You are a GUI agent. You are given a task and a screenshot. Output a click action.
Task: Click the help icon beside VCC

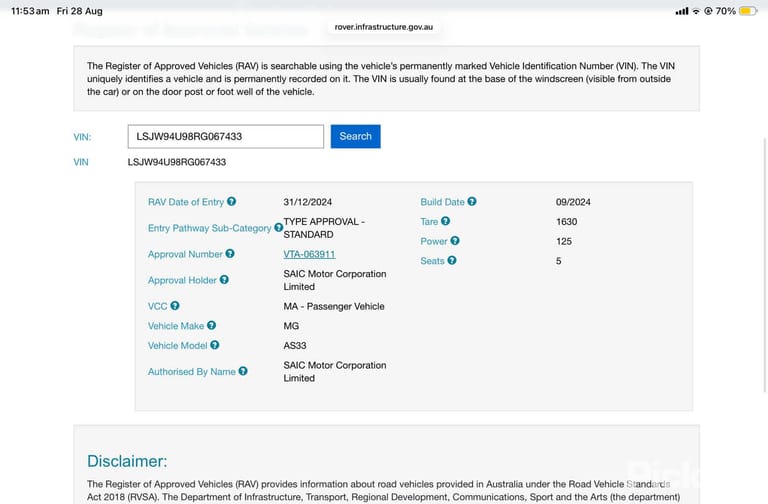pos(175,306)
